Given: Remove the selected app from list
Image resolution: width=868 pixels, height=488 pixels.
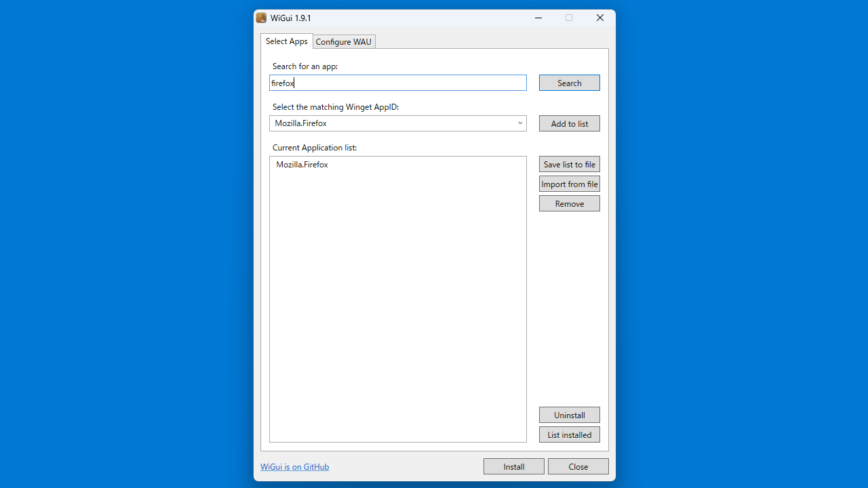Looking at the screenshot, I should (x=570, y=203).
